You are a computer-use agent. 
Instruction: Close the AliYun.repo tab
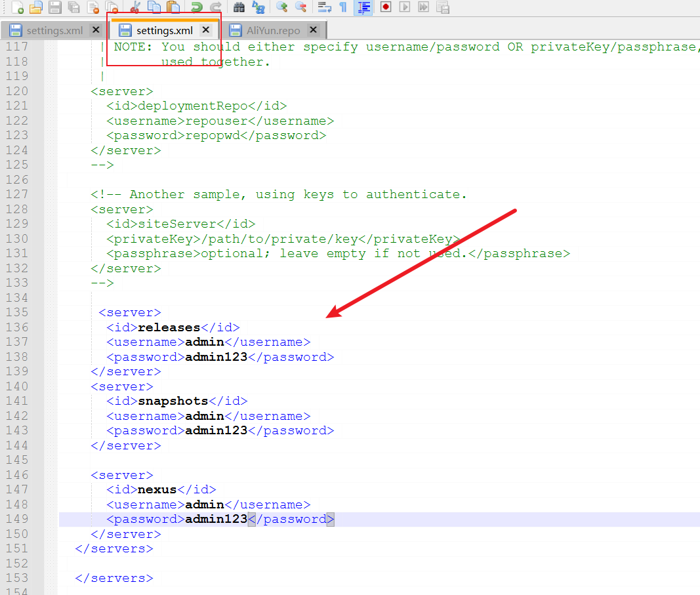click(313, 30)
